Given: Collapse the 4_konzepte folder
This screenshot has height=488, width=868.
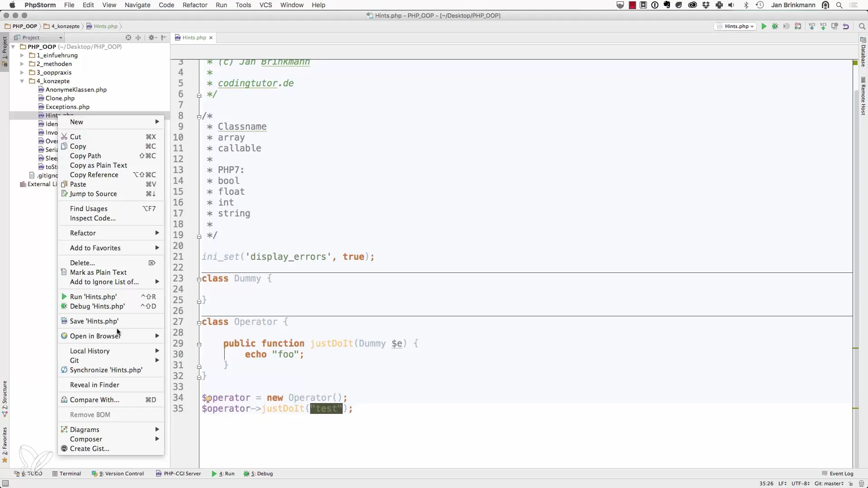Looking at the screenshot, I should point(22,81).
